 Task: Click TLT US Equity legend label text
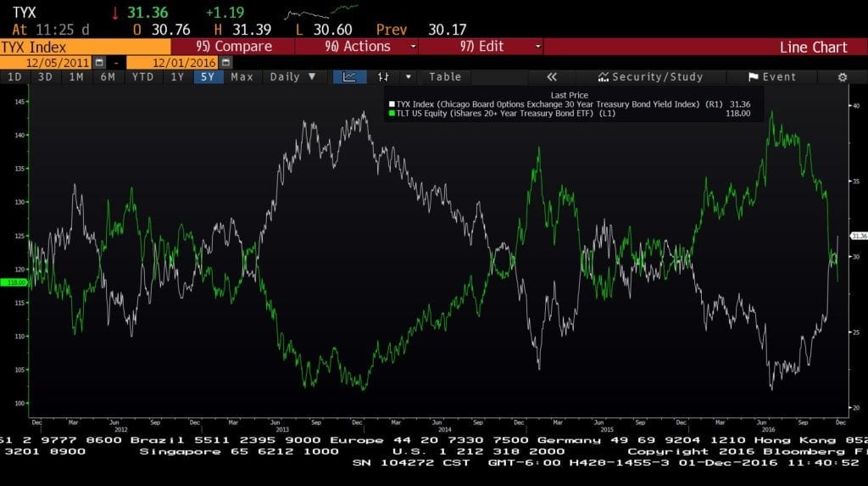[505, 114]
